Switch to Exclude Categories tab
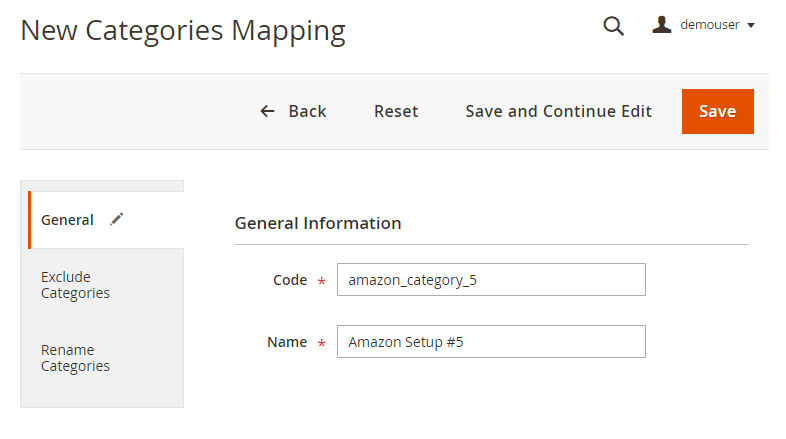786x439 pixels. pos(75,285)
